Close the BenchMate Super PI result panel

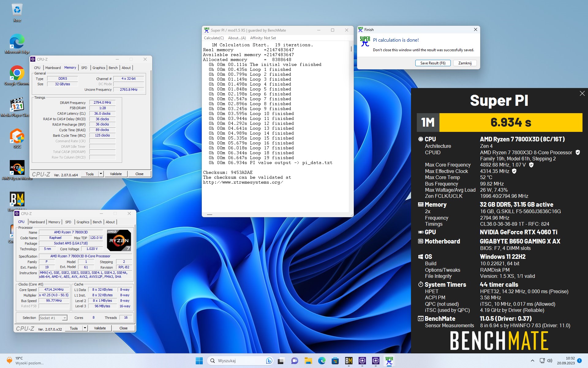[582, 94]
